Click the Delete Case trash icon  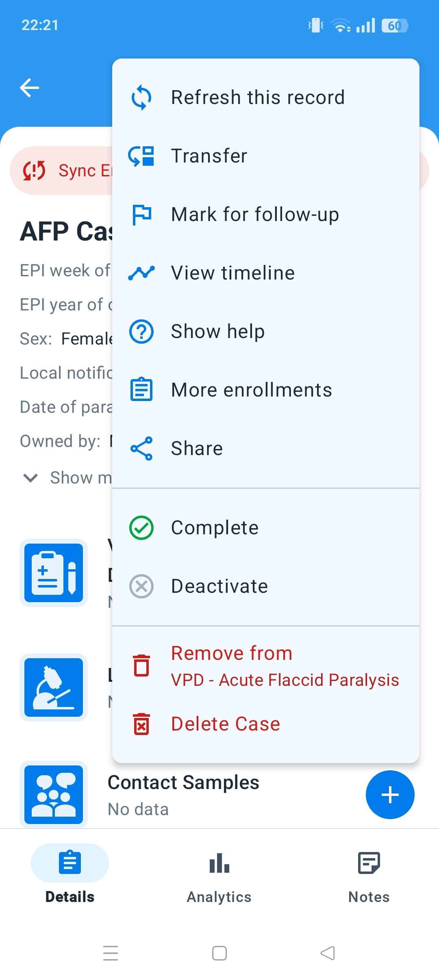click(x=141, y=724)
